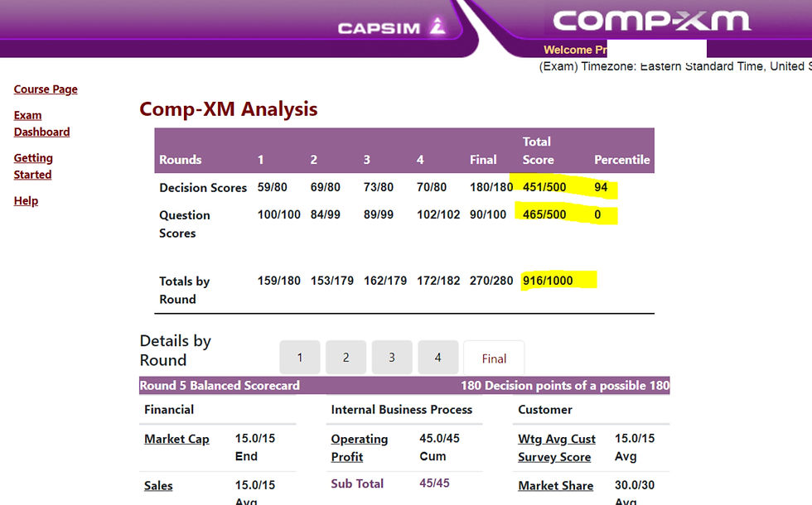This screenshot has height=505, width=812.
Task: Open the Operating Profit link
Action: [360, 448]
